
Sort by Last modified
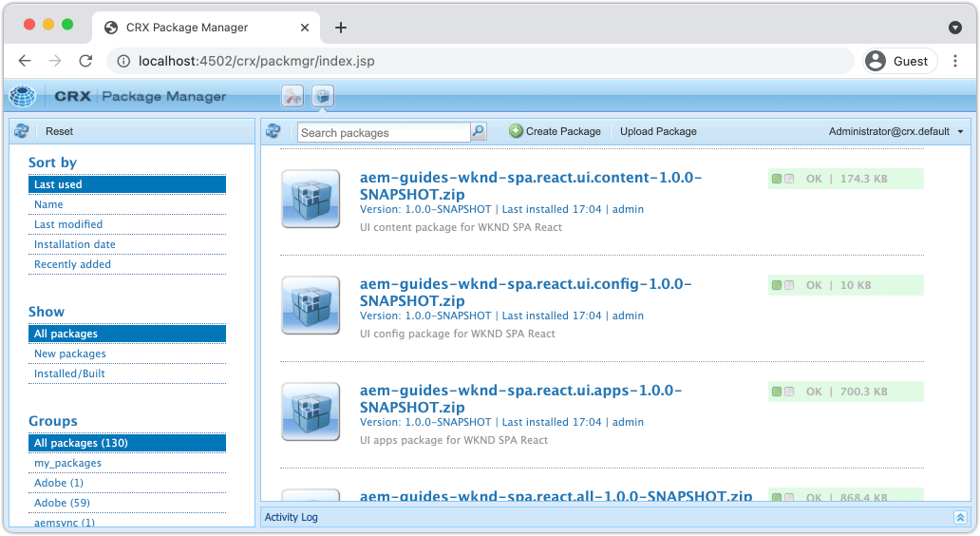pos(127,224)
